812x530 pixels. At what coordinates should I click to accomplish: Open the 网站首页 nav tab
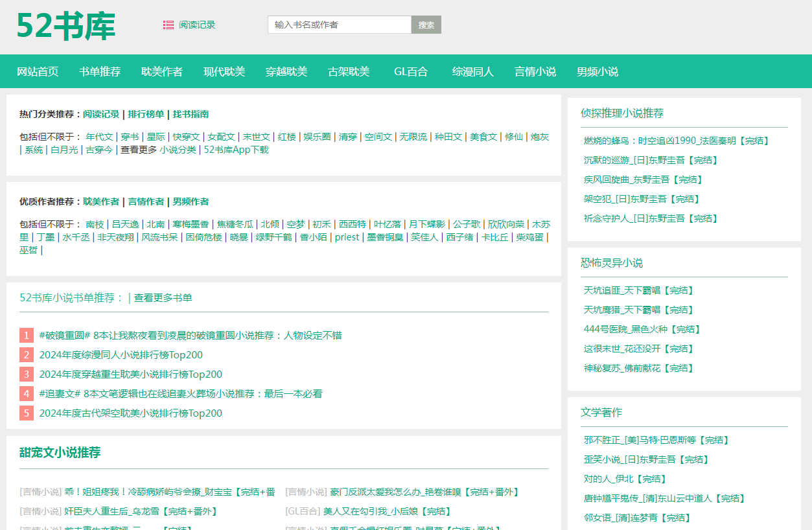coord(38,72)
